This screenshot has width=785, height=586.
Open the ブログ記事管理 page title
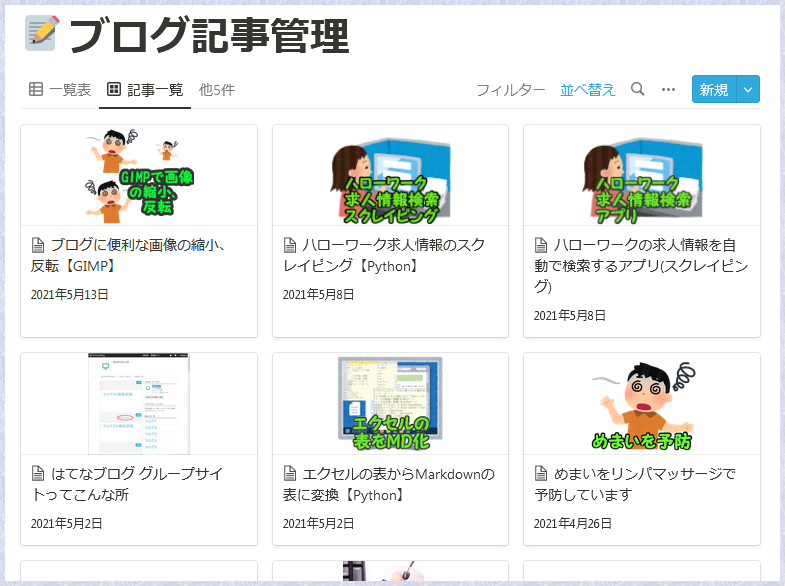pos(209,35)
